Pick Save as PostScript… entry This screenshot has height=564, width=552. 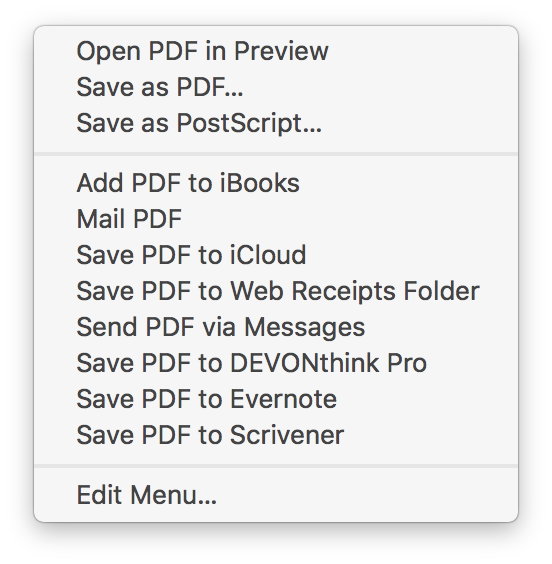point(276,123)
